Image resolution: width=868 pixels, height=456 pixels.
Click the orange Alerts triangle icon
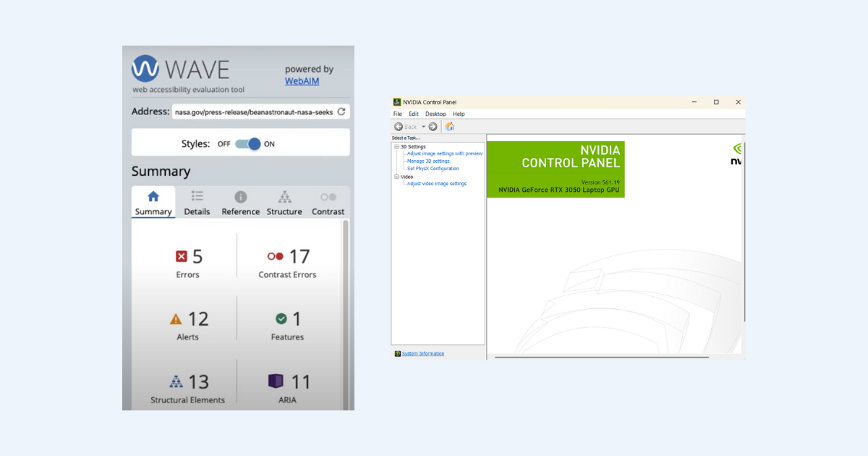pos(176,318)
